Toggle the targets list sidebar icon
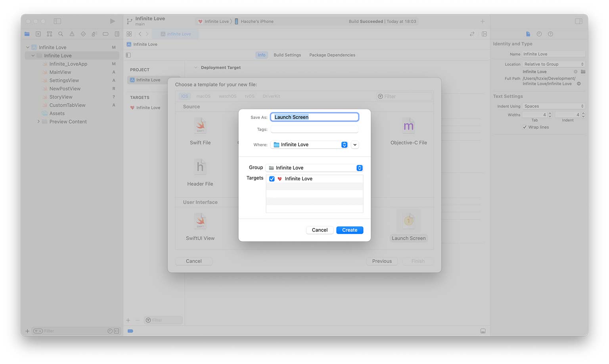609x364 pixels. (x=128, y=55)
